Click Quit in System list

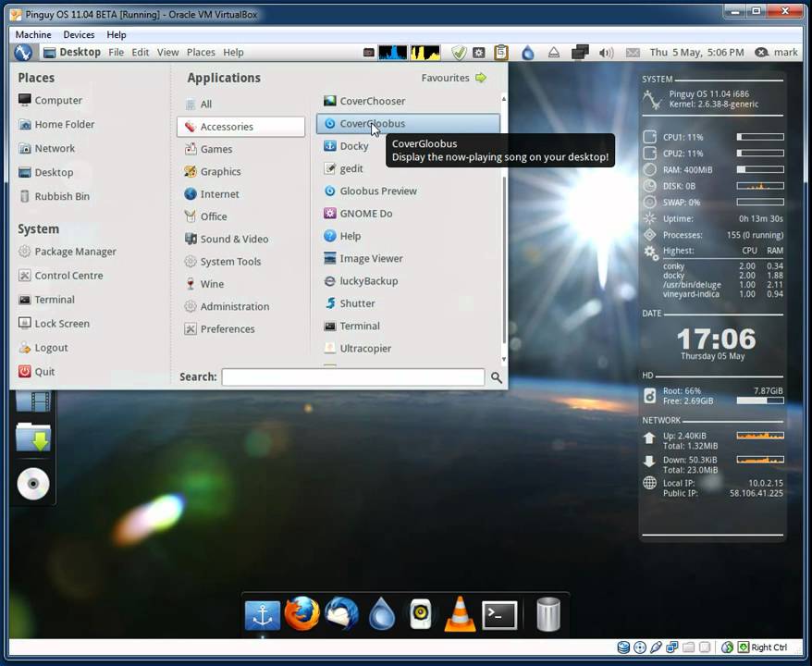(36, 372)
